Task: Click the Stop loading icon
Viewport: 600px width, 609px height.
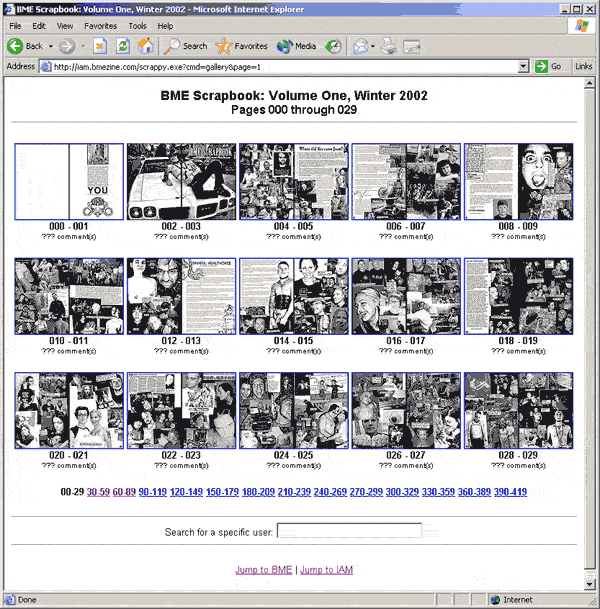Action: [x=100, y=46]
